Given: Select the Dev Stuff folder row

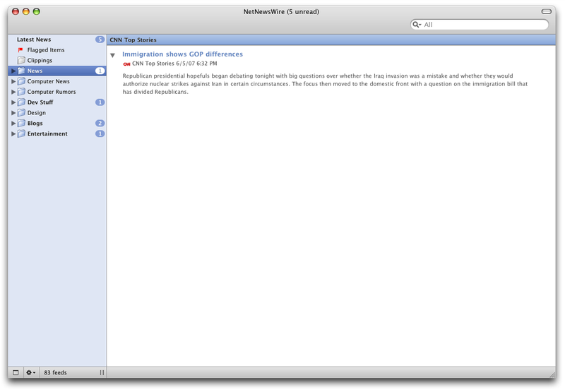Looking at the screenshot, I should pos(57,102).
